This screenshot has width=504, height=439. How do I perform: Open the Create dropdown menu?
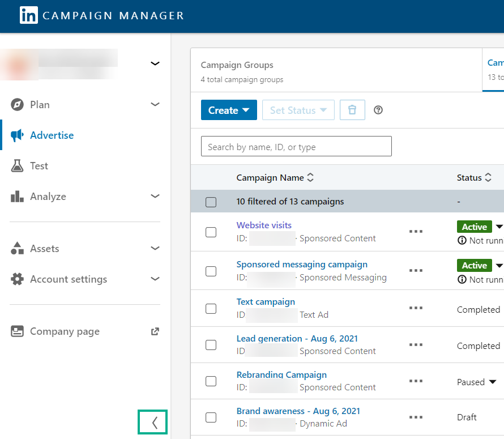(229, 110)
